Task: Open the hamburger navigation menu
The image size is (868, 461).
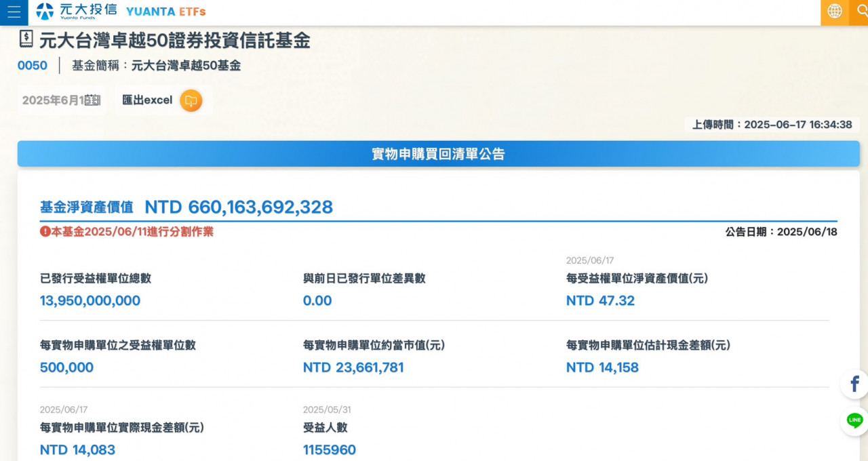Action: coord(14,12)
